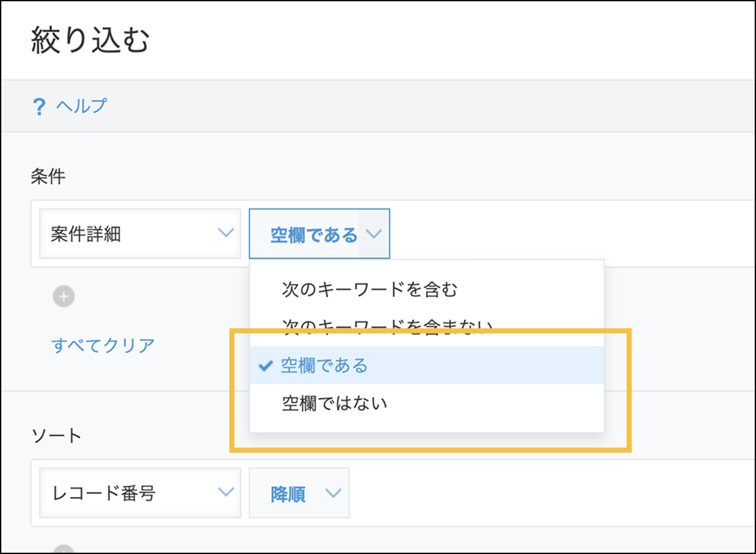Click the chevron arrow beside 案件詳細
756x554 pixels.
pyautogui.click(x=226, y=233)
